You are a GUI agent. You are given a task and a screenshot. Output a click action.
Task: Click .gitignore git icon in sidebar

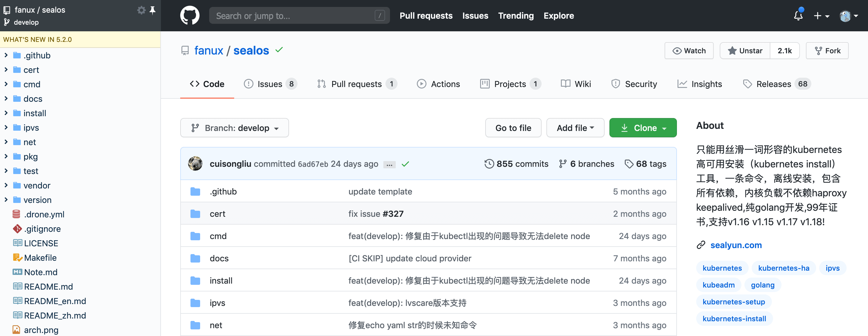[x=17, y=229]
